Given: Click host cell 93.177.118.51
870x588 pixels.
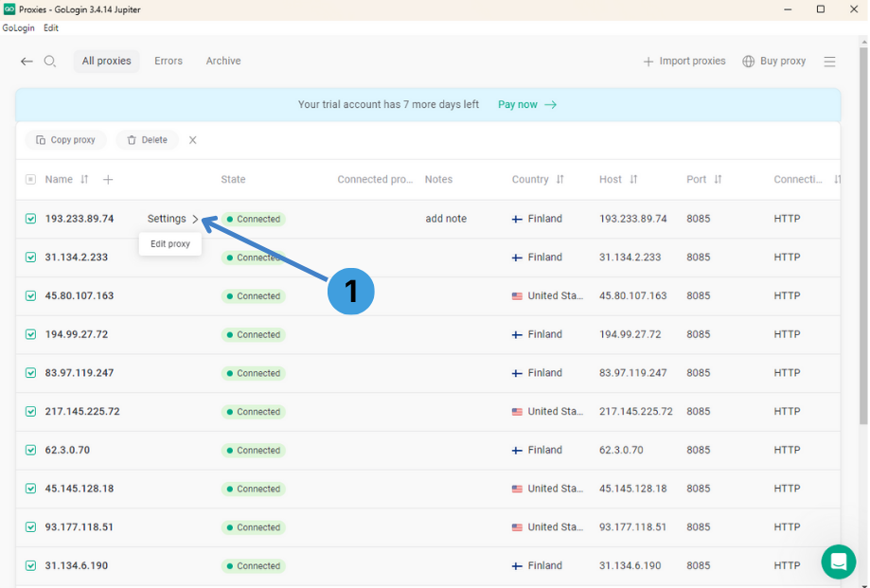Looking at the screenshot, I should 632,527.
